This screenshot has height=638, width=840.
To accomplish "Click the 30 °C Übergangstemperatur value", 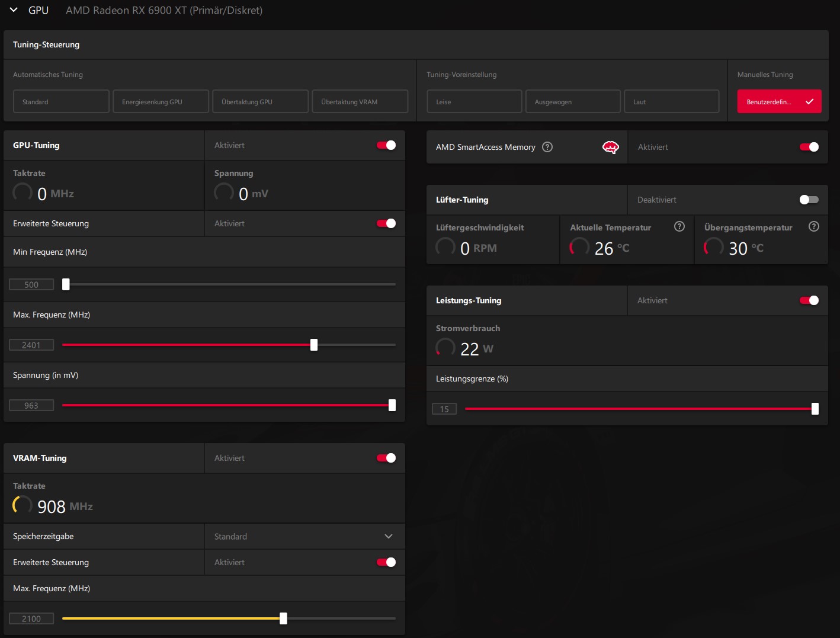I will tap(746, 248).
